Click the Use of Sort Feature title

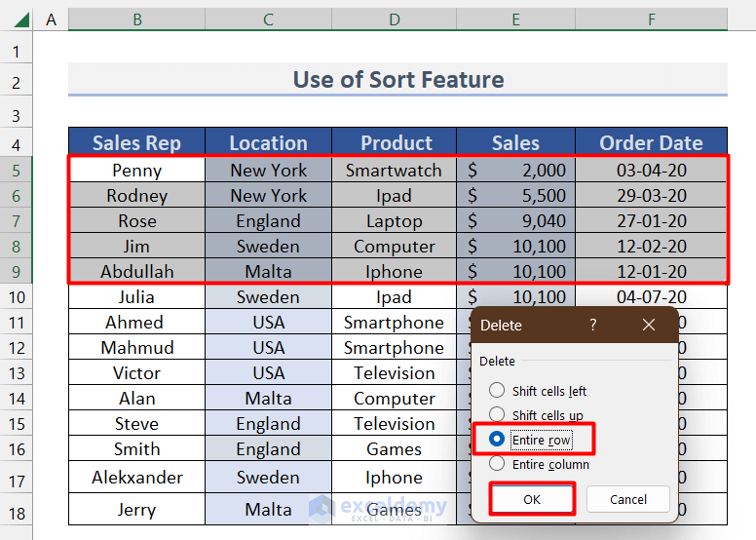[397, 80]
